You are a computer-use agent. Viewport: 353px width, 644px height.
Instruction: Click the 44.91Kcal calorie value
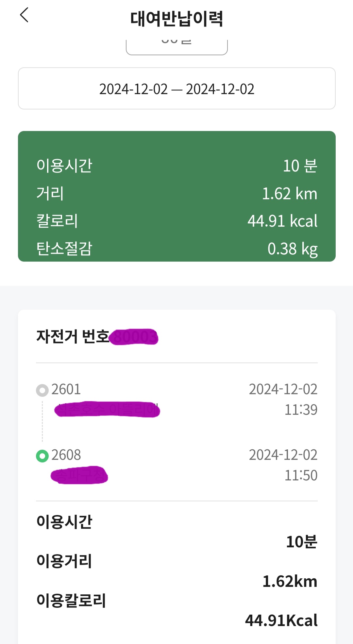(281, 620)
